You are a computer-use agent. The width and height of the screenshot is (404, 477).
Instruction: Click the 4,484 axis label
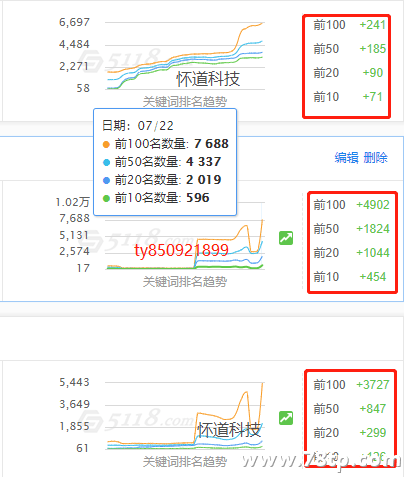75,44
